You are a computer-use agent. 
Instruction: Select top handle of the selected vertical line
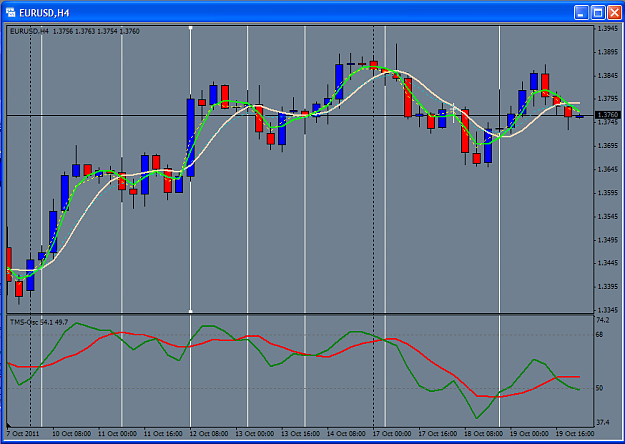click(191, 28)
